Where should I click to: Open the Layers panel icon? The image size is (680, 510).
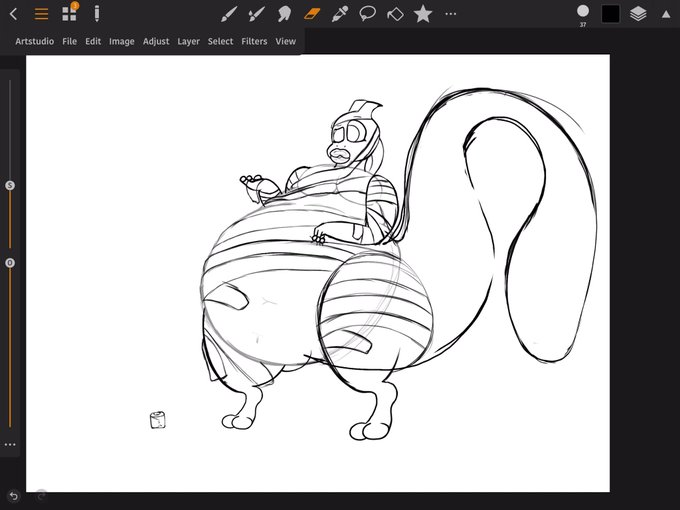click(x=638, y=14)
